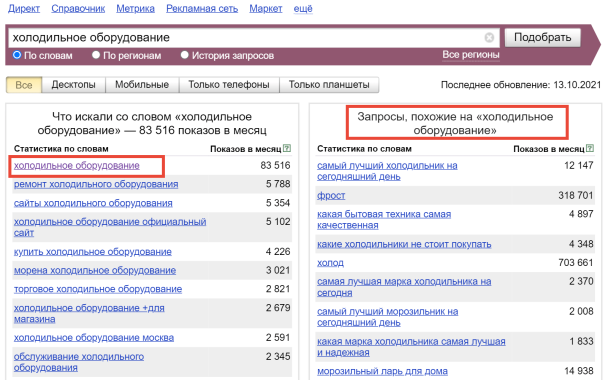
Task: Switch to the 'Только планшеты' tab
Action: [x=329, y=85]
